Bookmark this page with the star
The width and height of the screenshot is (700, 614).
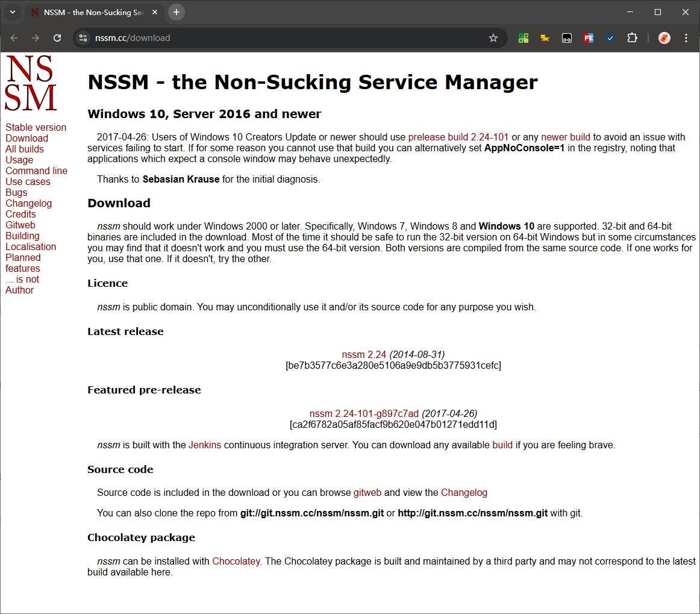tap(493, 37)
